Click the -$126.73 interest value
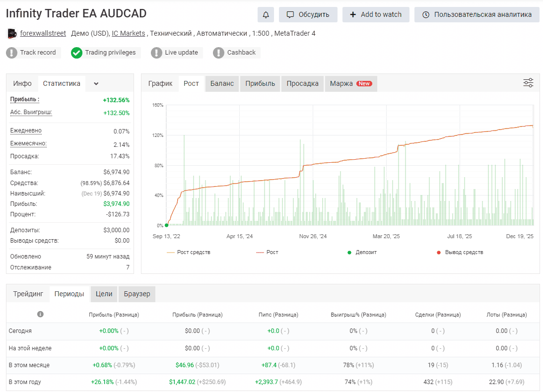The width and height of the screenshot is (543, 392). 118,214
